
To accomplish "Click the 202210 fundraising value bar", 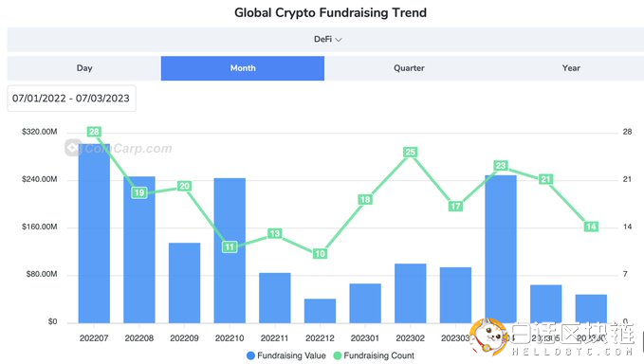I will [230, 250].
